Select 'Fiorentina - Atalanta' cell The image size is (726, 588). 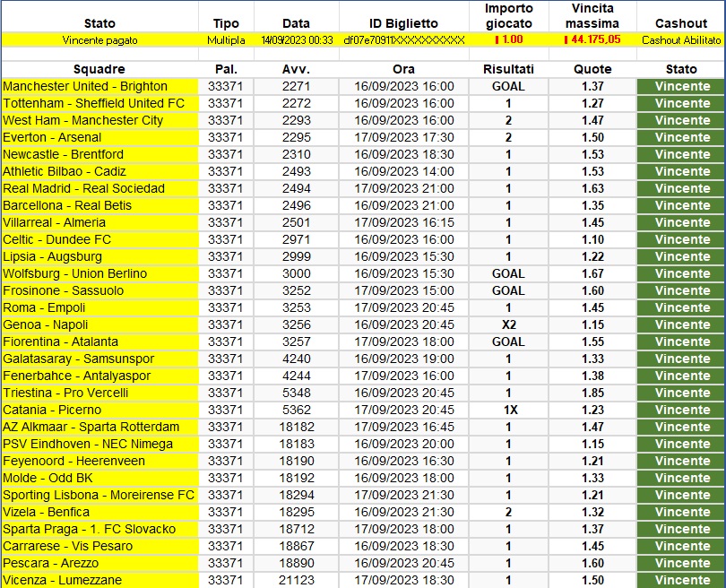tap(100, 342)
